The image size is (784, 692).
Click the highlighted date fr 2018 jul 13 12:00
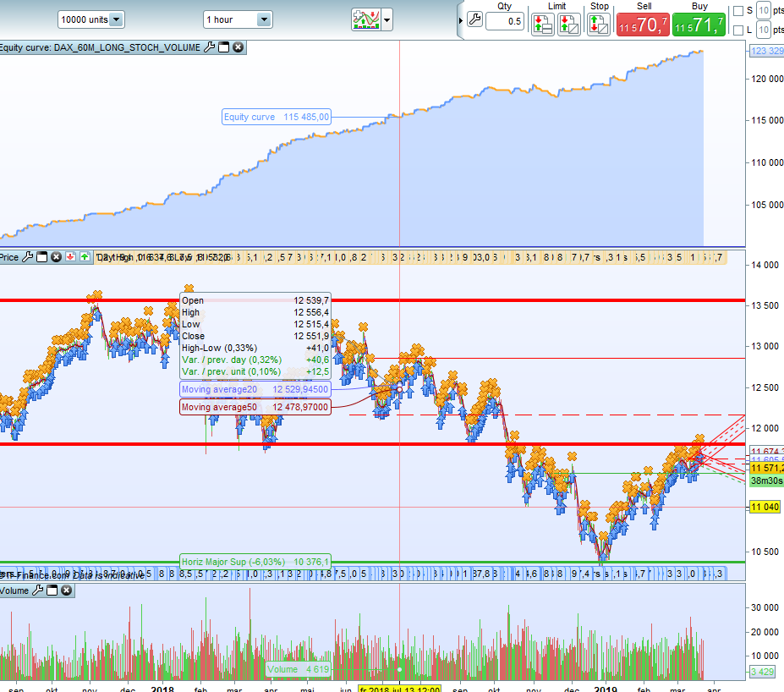(x=400, y=689)
